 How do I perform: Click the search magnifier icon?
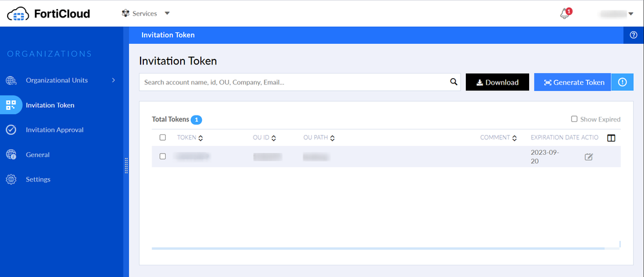[x=454, y=82]
